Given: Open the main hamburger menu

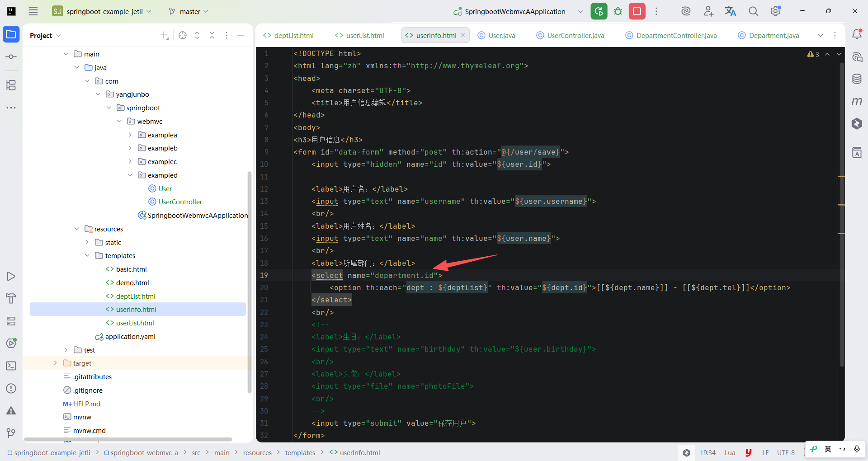Looking at the screenshot, I should pyautogui.click(x=33, y=11).
